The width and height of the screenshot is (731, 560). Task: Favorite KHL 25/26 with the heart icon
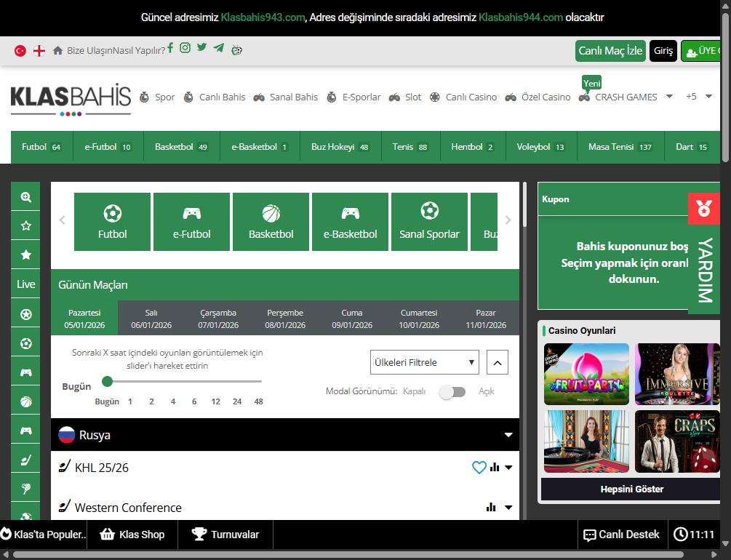(x=479, y=468)
